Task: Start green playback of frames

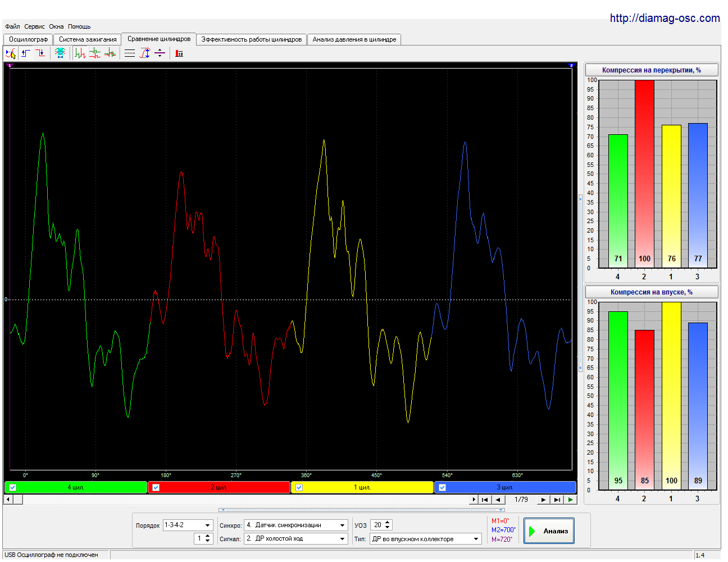Action: pyautogui.click(x=571, y=499)
